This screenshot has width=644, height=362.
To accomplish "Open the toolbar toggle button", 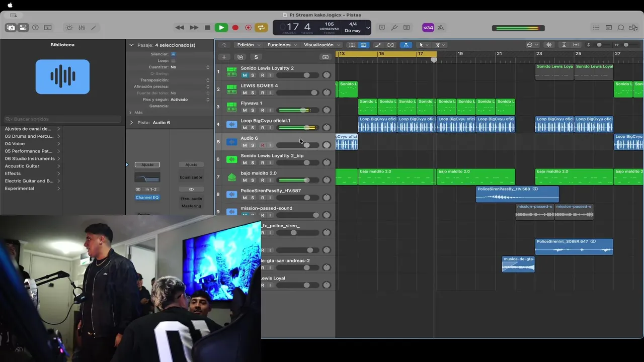I will [x=48, y=28].
